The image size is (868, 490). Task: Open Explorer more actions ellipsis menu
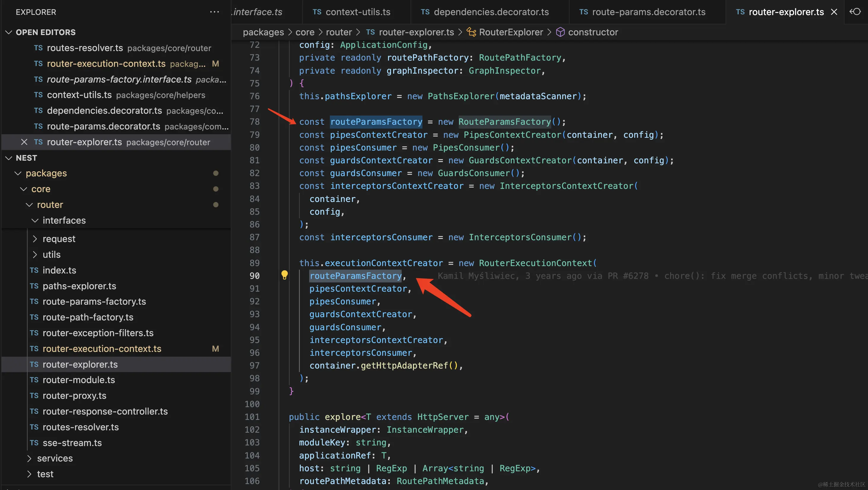coord(214,12)
